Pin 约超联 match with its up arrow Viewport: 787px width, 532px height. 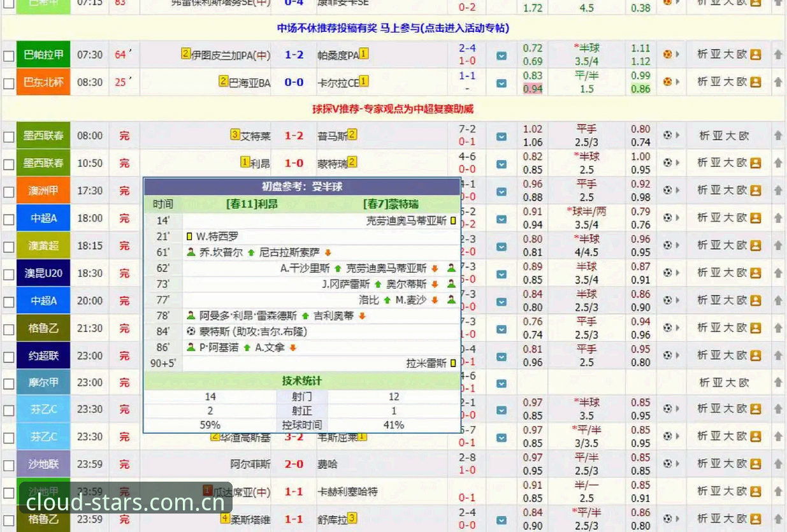pos(778,356)
